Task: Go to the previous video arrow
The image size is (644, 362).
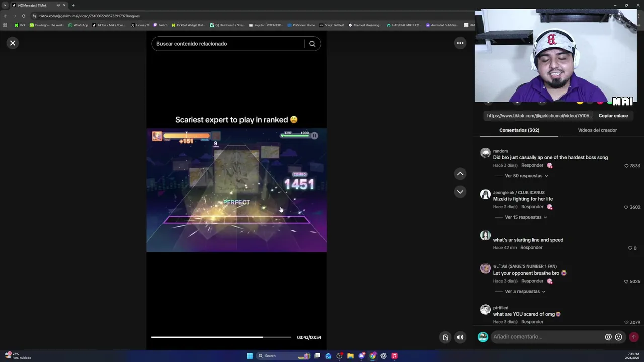Action: [x=460, y=174]
